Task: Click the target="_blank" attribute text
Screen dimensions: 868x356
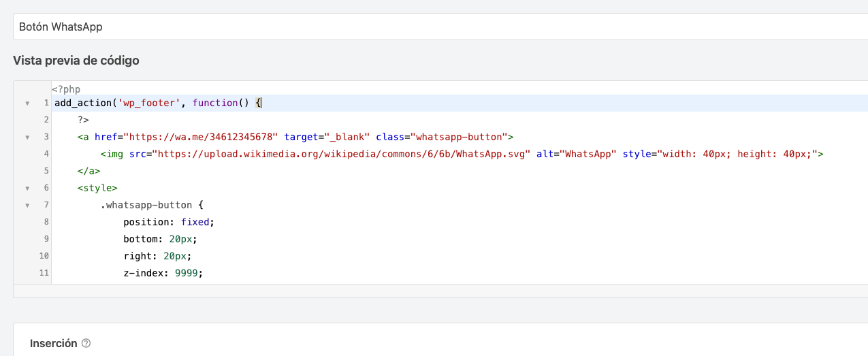Action: coord(327,137)
